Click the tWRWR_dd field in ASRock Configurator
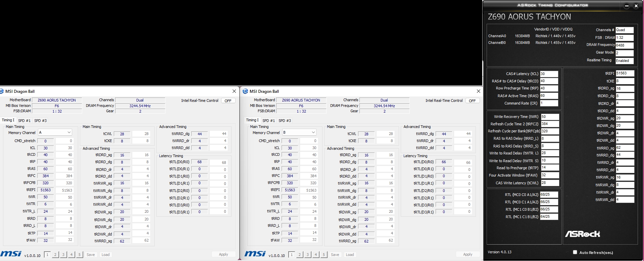The height and width of the screenshot is (261, 644). point(625,199)
